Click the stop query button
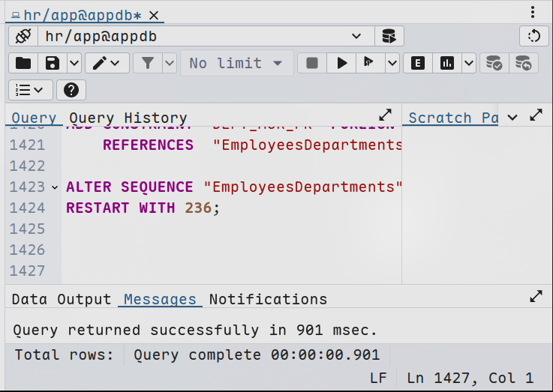Image resolution: width=553 pixels, height=392 pixels. [x=312, y=63]
